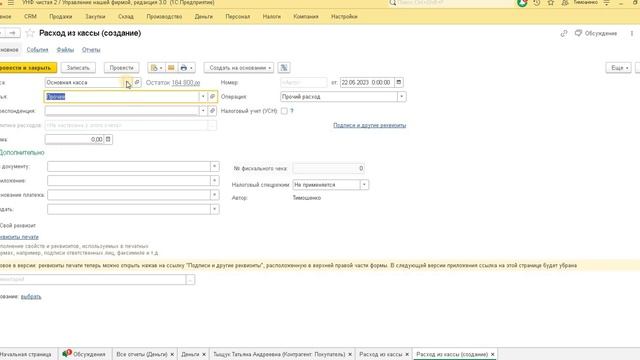Open the Отчеты link
This screenshot has height=360, width=640.
91,50
